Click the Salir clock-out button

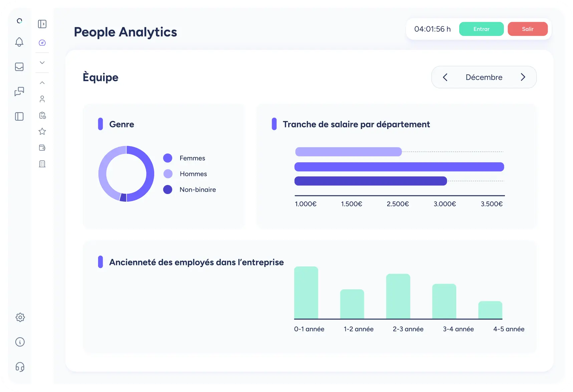coord(527,29)
